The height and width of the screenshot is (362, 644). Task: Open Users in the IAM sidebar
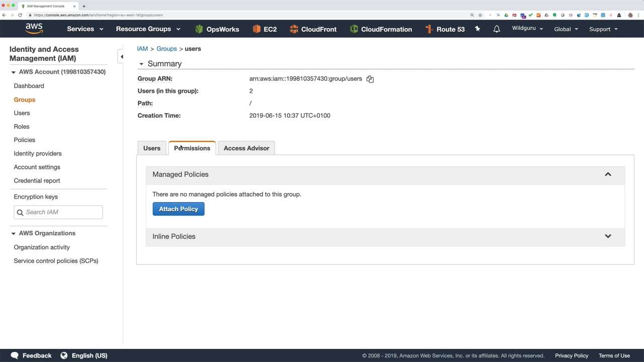[22, 113]
